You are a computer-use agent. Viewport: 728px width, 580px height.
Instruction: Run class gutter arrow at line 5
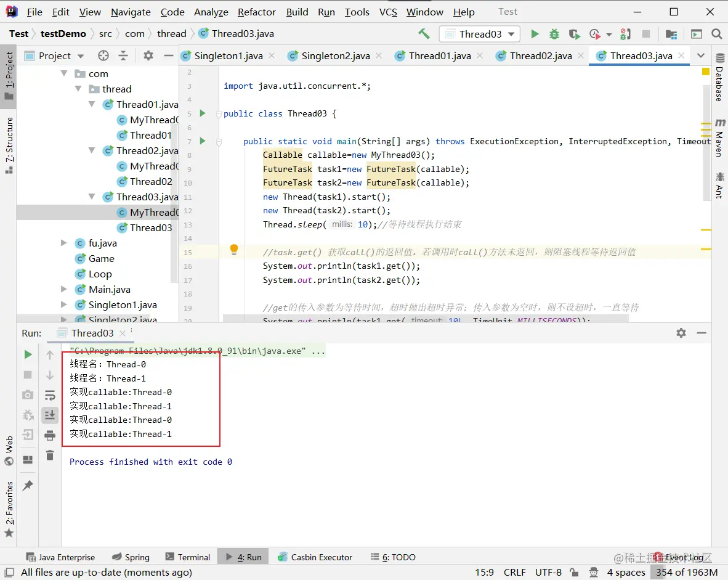point(203,113)
